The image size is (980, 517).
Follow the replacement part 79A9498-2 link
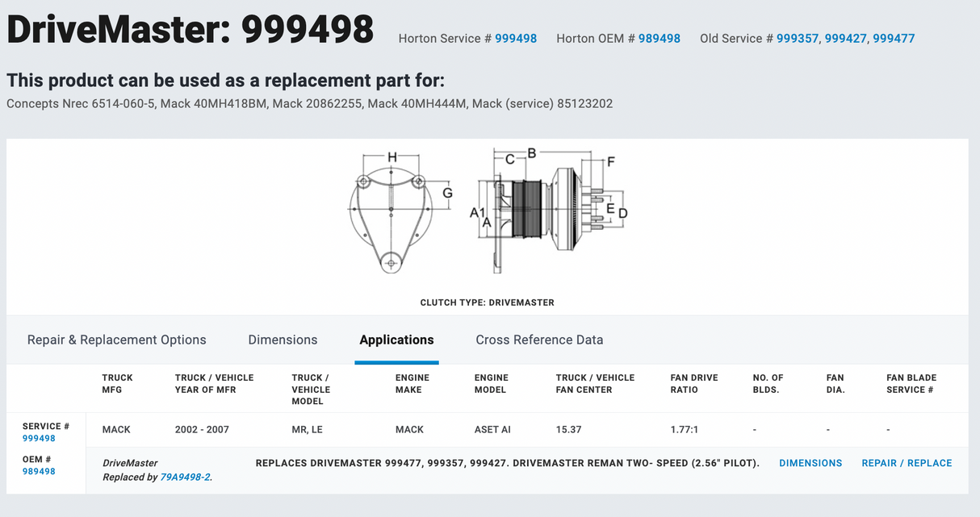185,477
